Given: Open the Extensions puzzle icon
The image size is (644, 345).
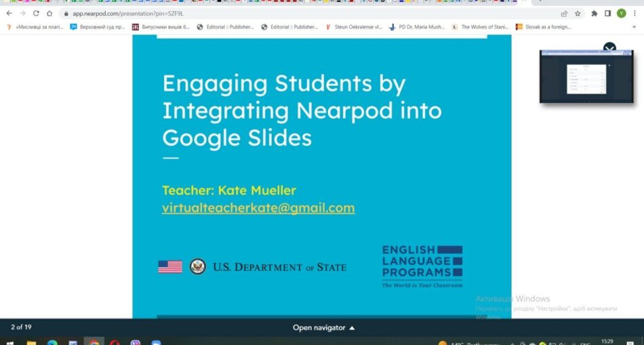Looking at the screenshot, I should click(x=595, y=13).
